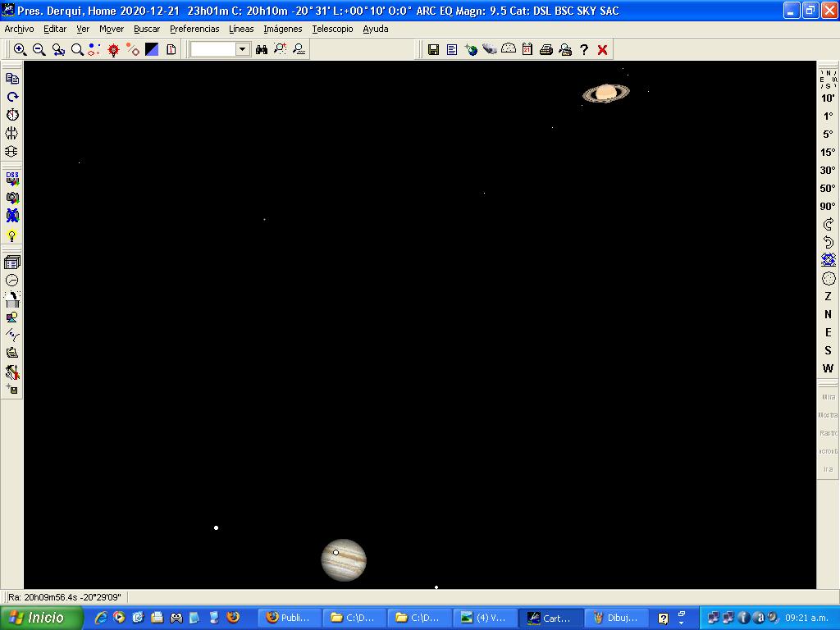Click the zoom in magnifier icon

pyautogui.click(x=21, y=49)
